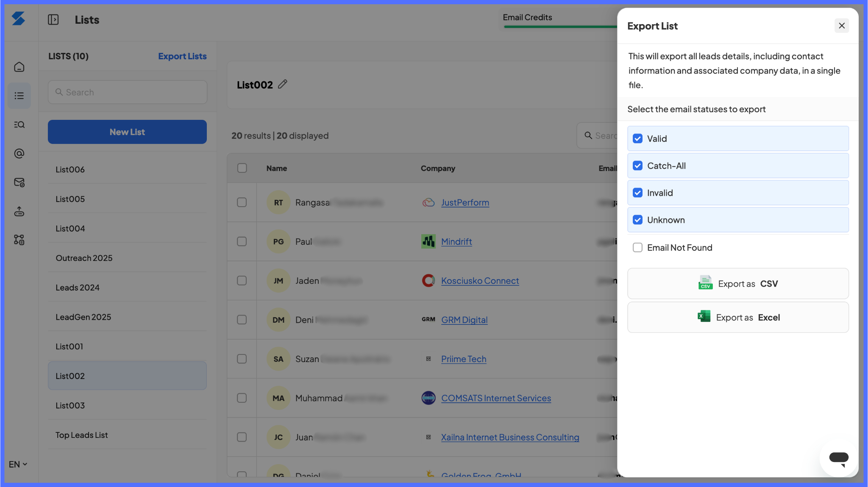Open the integrations sidebar icon

pyautogui.click(x=19, y=240)
